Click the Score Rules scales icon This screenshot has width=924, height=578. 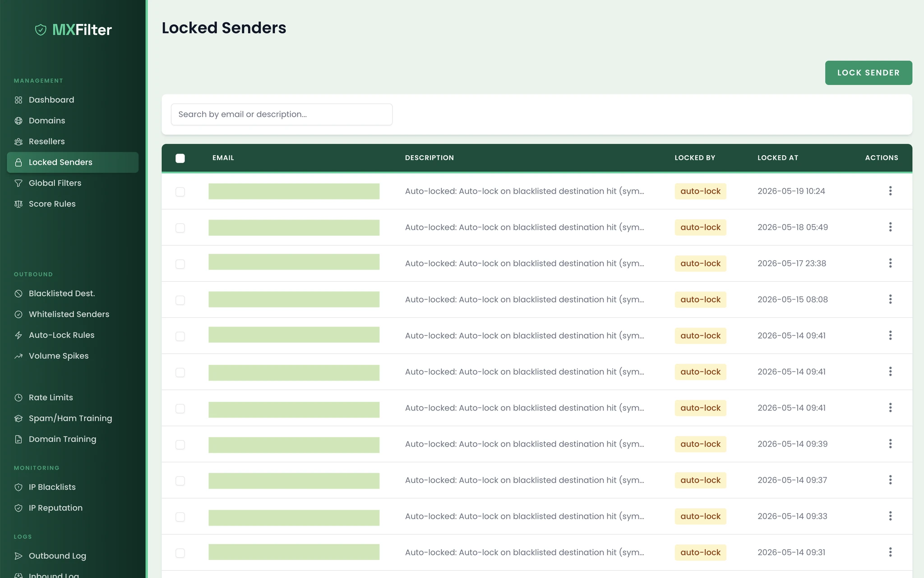(18, 204)
